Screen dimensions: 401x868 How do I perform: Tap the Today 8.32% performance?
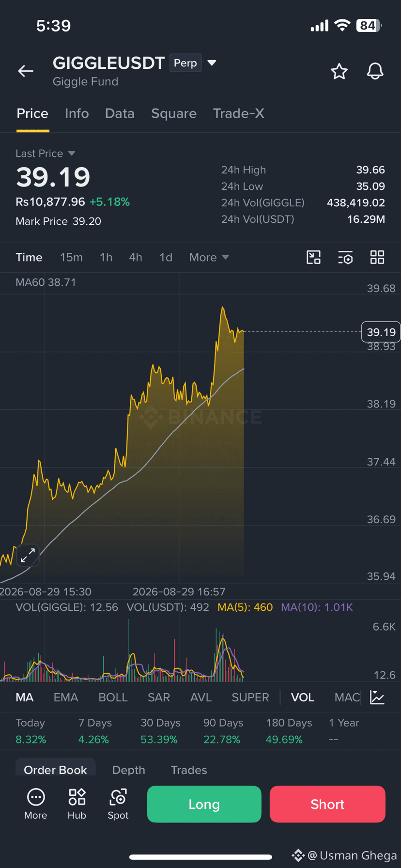click(31, 731)
